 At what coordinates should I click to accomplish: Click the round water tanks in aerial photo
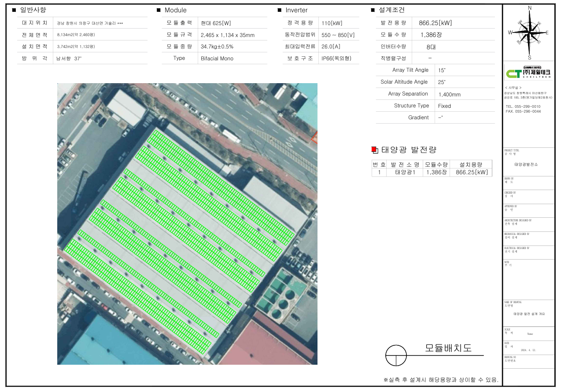[282, 304]
